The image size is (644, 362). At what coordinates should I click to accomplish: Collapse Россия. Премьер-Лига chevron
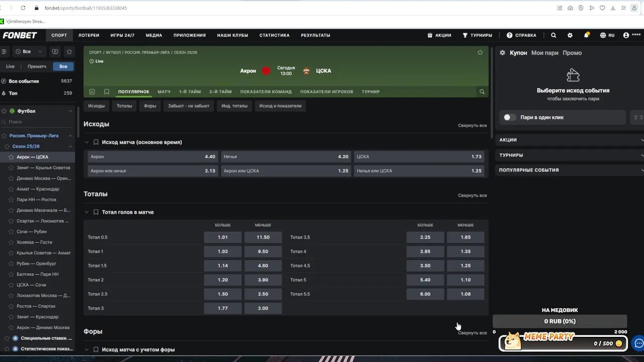click(70, 136)
